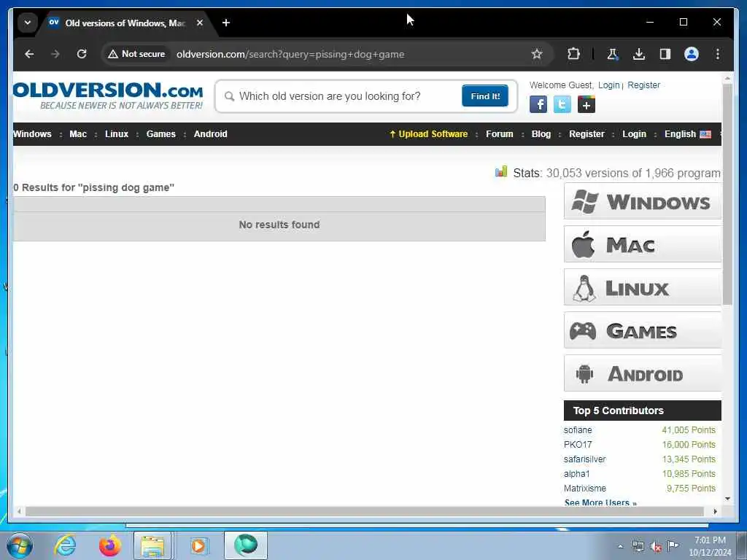Open the English language selector
Image resolution: width=747 pixels, height=560 pixels.
687,134
